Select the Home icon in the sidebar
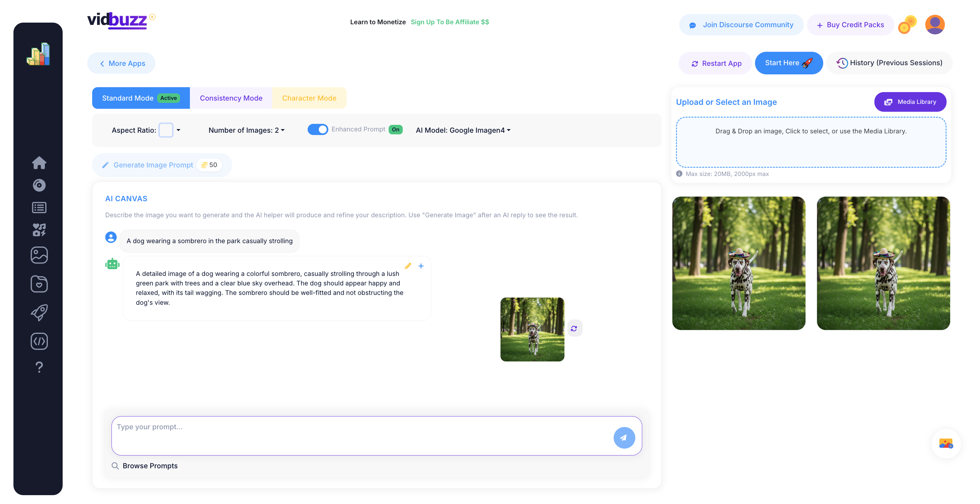The height and width of the screenshot is (504, 980). (x=39, y=163)
